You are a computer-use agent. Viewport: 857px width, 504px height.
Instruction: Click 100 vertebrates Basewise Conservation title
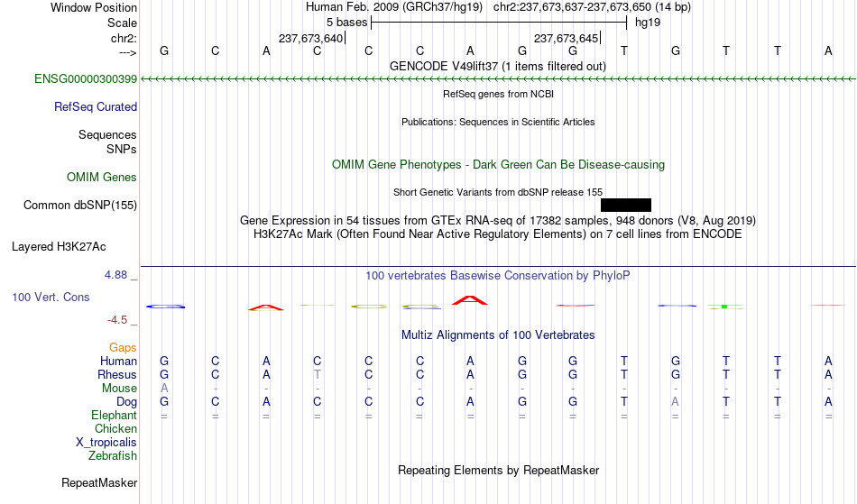coord(497,275)
